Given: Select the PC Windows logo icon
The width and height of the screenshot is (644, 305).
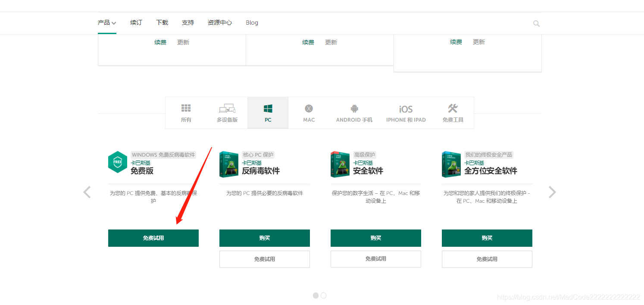Looking at the screenshot, I should point(268,108).
